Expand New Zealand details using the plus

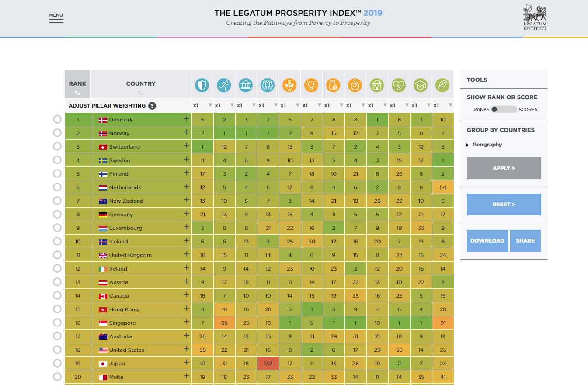point(187,200)
